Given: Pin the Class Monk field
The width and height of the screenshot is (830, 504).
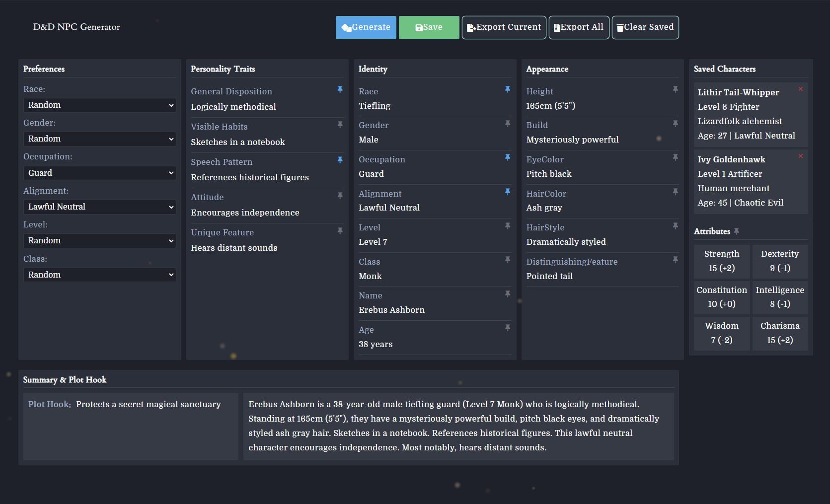Looking at the screenshot, I should click(508, 260).
